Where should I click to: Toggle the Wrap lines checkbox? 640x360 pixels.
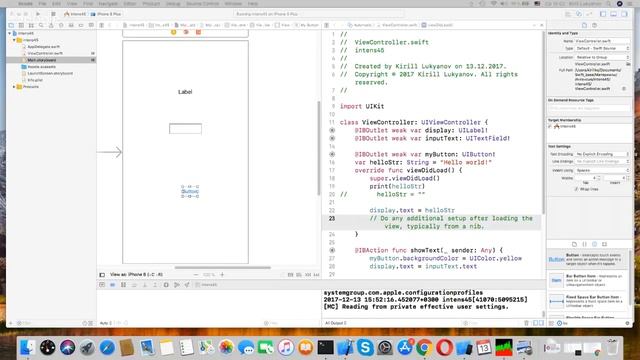coord(576,189)
